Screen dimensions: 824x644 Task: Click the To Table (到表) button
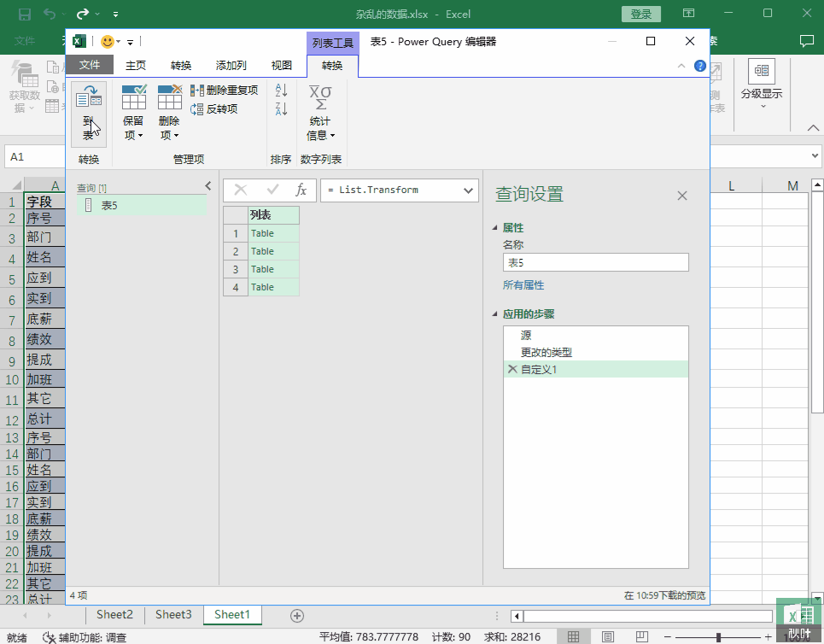click(x=88, y=114)
